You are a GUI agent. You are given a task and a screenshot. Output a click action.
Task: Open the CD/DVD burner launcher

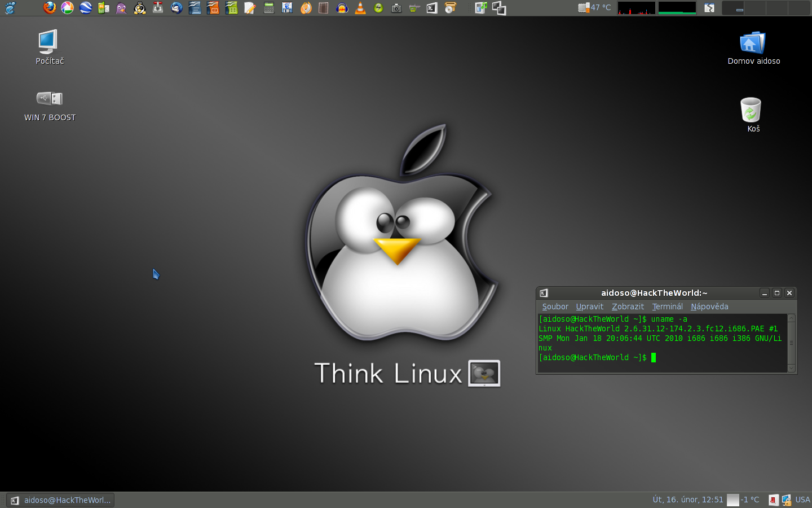click(450, 8)
